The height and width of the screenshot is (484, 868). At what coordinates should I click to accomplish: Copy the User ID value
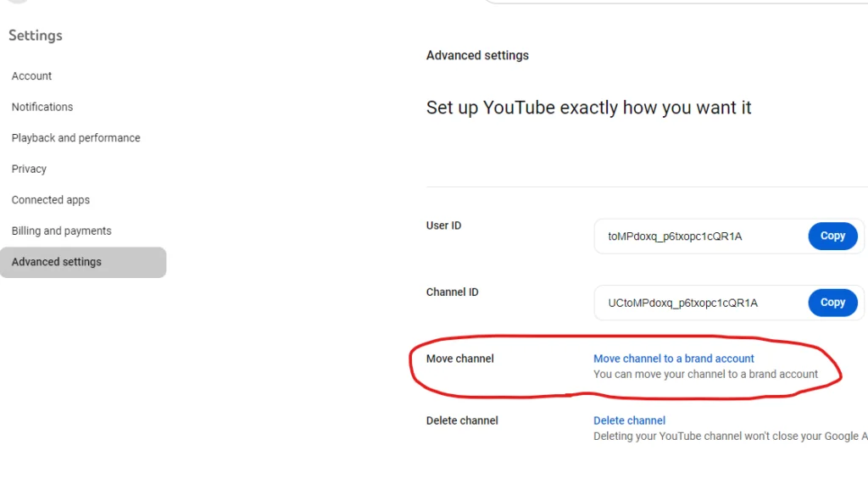[832, 236]
